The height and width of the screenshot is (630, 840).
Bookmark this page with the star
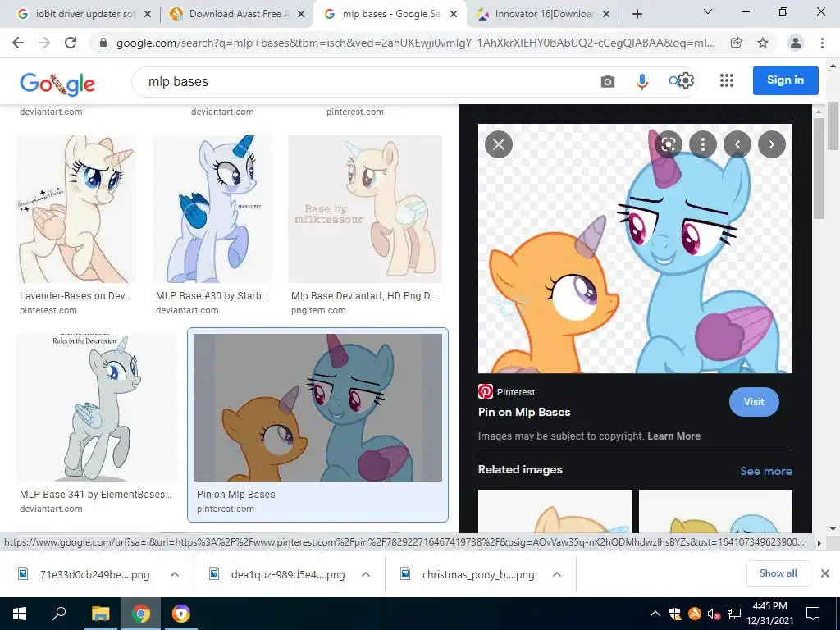pyautogui.click(x=763, y=43)
